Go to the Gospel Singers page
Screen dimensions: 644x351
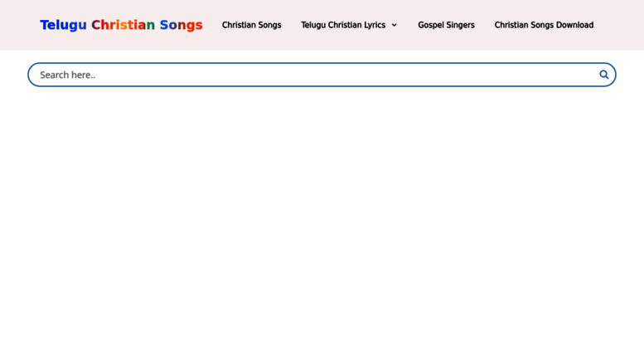point(446,25)
